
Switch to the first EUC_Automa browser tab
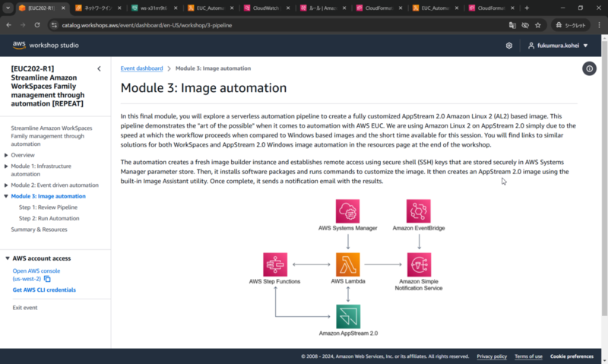pyautogui.click(x=209, y=8)
